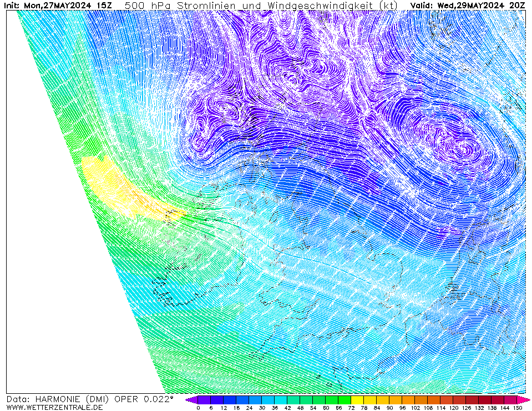Click the Valid Wed,29MAY2024 20Z text
Image resolution: width=532 pixels, height=411 pixels.
pyautogui.click(x=468, y=5)
